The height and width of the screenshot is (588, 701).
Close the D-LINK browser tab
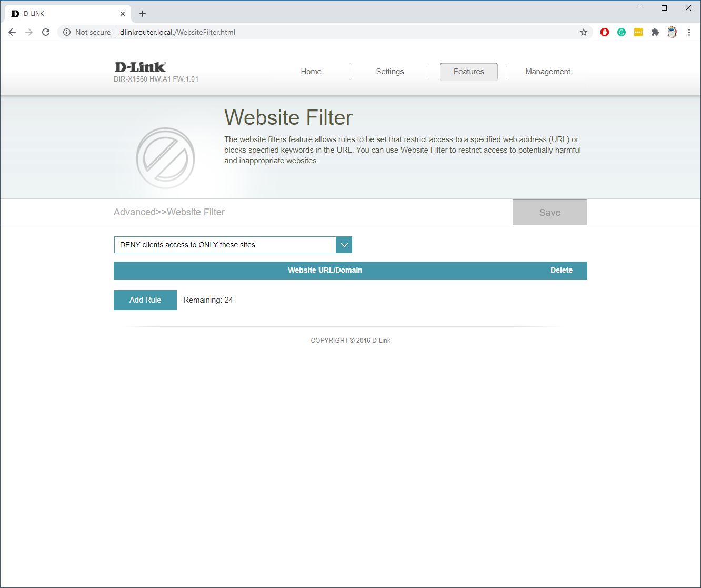[x=123, y=14]
